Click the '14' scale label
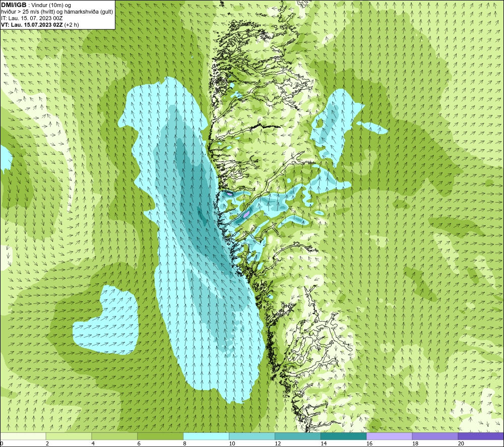Image resolution: width=504 pixels, height=447 pixels. tap(324, 444)
